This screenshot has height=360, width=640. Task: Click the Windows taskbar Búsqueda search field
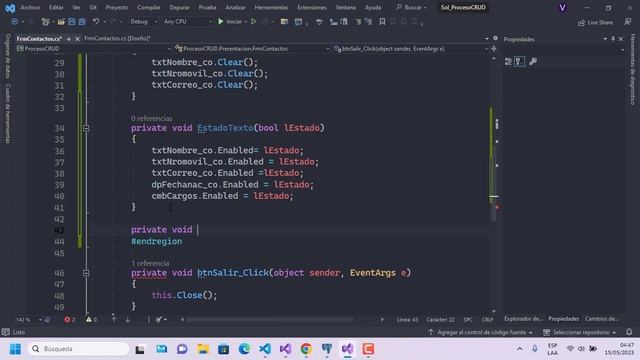point(78,349)
